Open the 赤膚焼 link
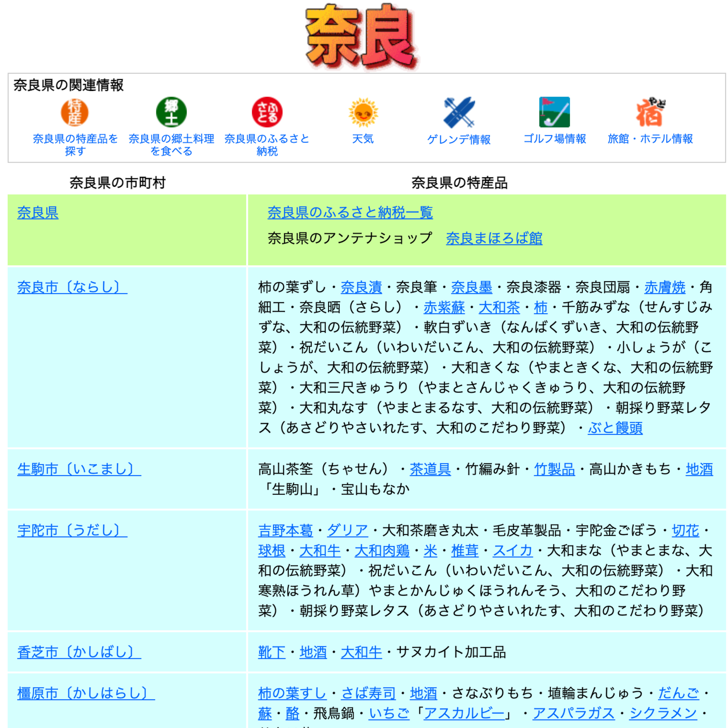This screenshot has height=728, width=728. click(x=665, y=287)
